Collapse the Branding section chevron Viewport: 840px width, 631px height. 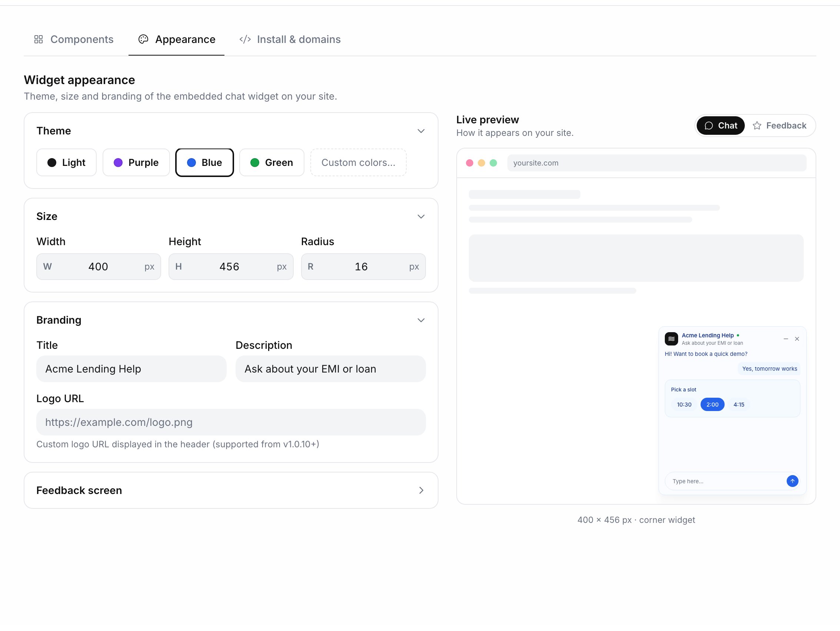click(x=421, y=320)
